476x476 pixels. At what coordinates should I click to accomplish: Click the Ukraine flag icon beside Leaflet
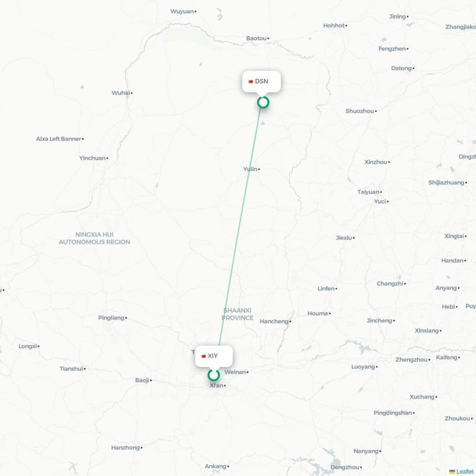(x=452, y=471)
